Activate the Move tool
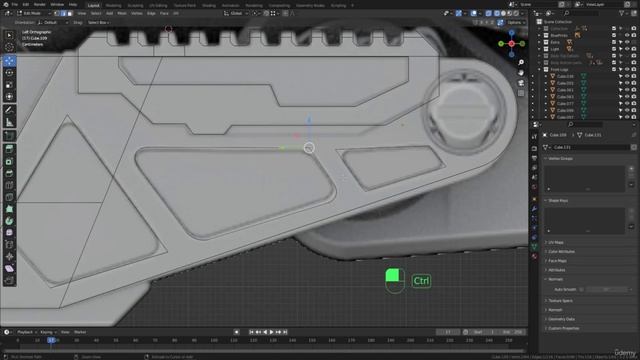The image size is (640, 360). point(9,61)
